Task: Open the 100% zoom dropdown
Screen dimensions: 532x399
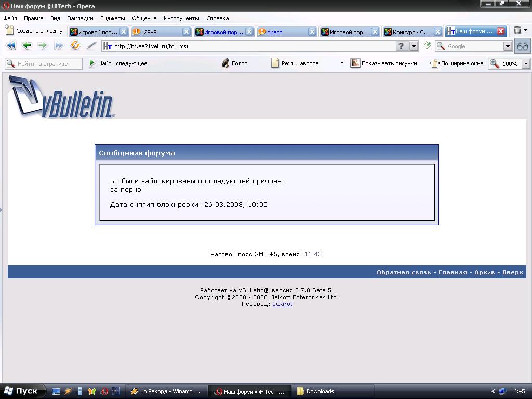Action: click(526, 64)
